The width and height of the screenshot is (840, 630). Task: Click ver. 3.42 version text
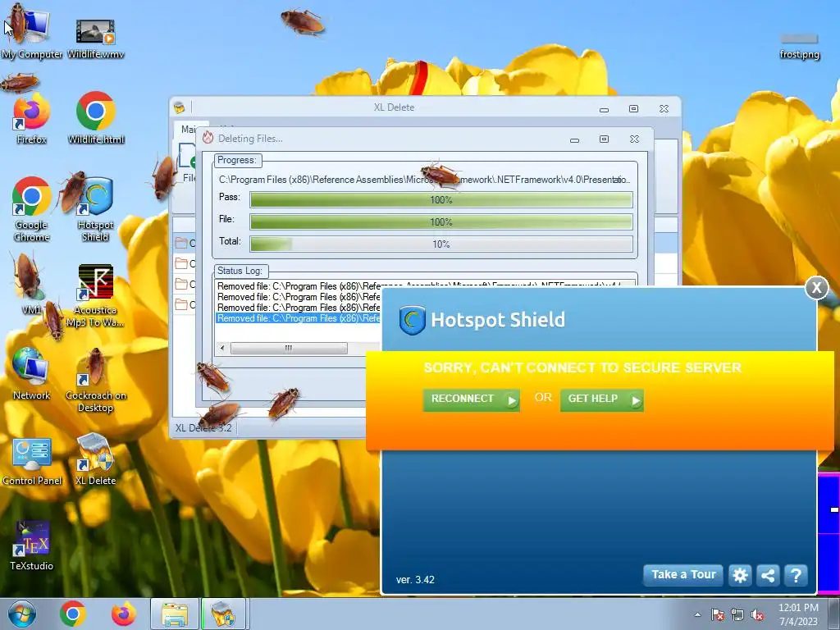tap(415, 580)
